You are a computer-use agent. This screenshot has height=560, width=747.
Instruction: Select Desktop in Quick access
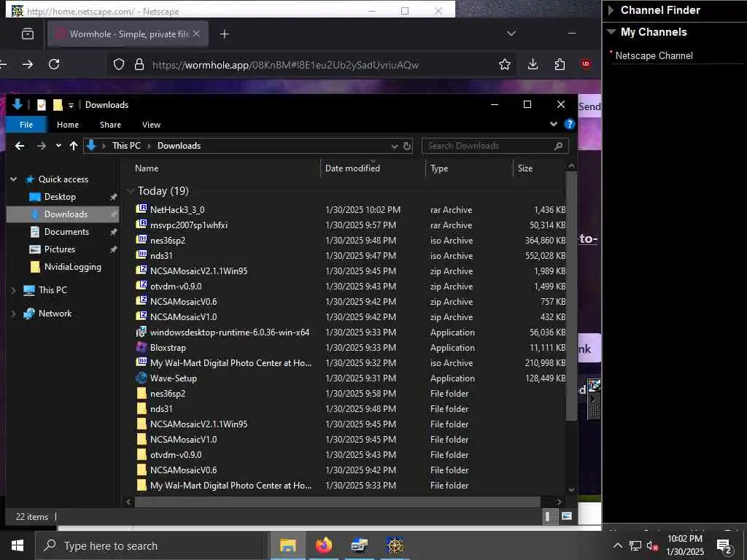tap(60, 197)
